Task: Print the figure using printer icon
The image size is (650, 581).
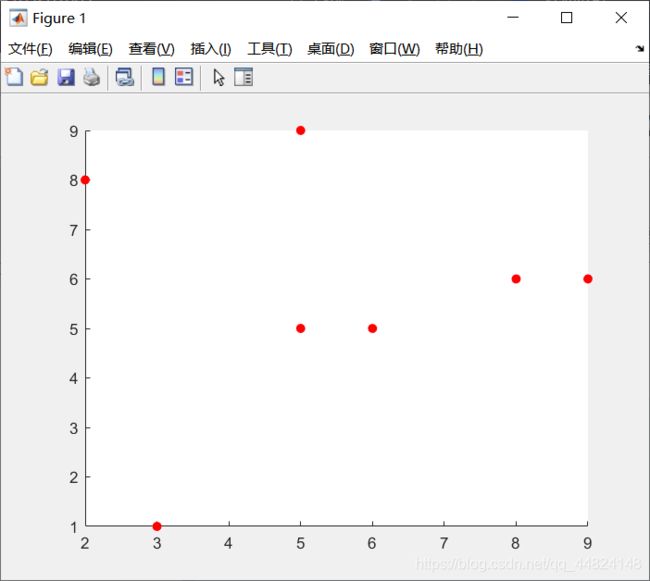Action: point(92,77)
